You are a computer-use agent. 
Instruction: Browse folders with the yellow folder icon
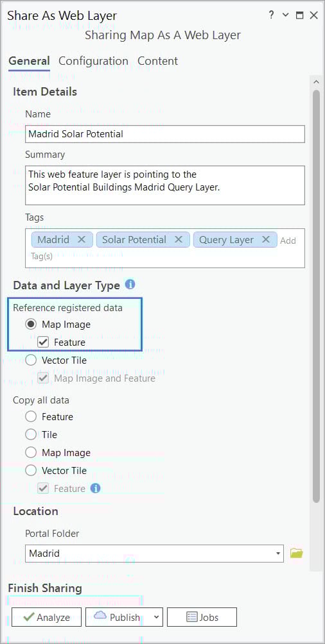(296, 553)
